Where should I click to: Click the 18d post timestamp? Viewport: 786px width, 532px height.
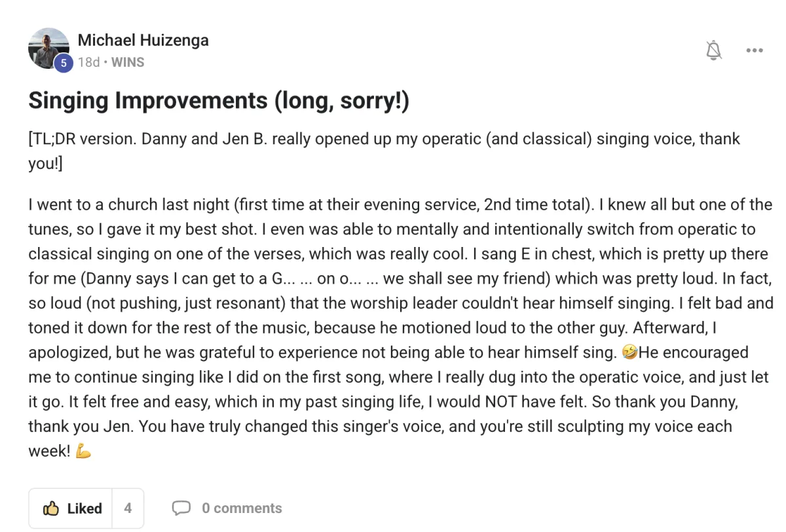click(x=88, y=62)
